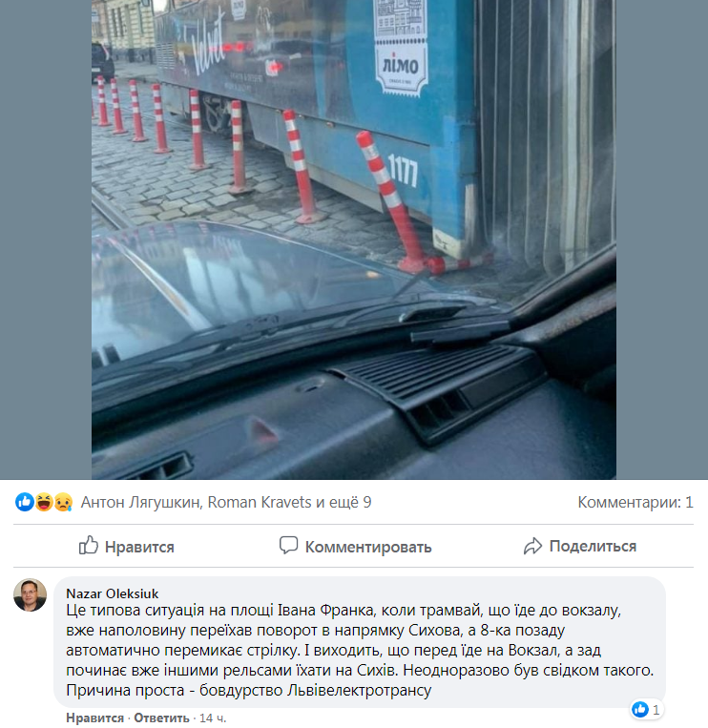Toggle Нравится under Nazar's comment
This screenshot has height=728, width=708.
(x=94, y=718)
